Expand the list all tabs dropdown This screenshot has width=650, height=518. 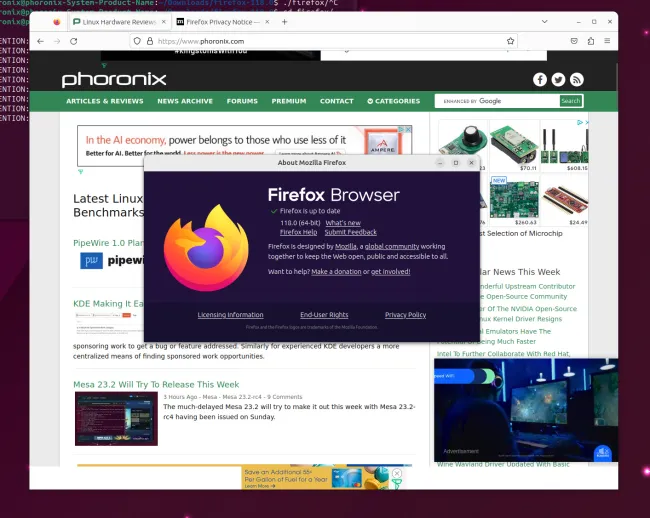545,22
